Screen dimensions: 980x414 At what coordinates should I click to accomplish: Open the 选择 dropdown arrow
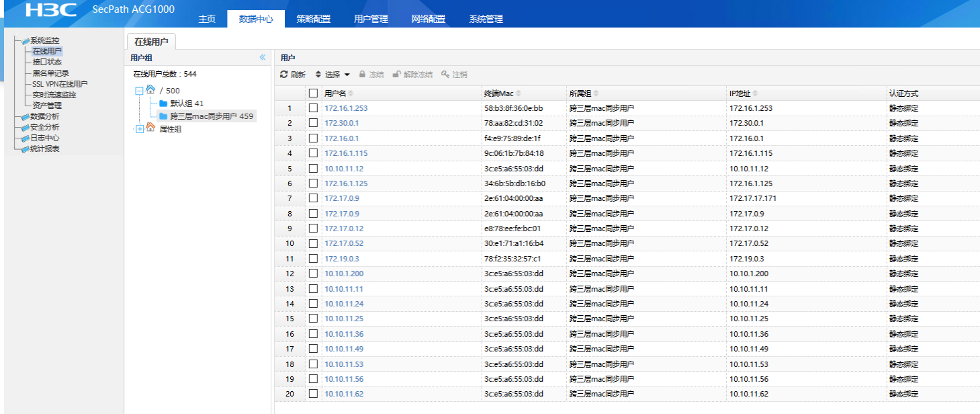coord(347,75)
